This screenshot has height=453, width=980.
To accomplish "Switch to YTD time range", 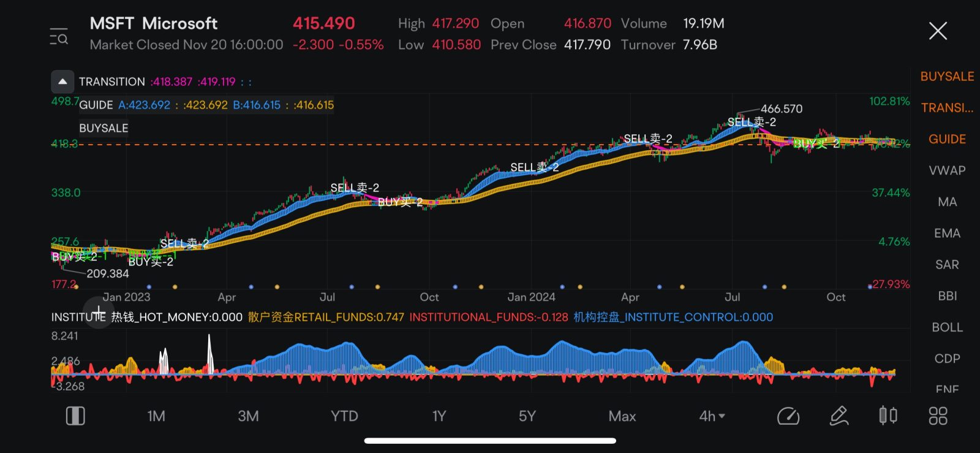I will (344, 416).
